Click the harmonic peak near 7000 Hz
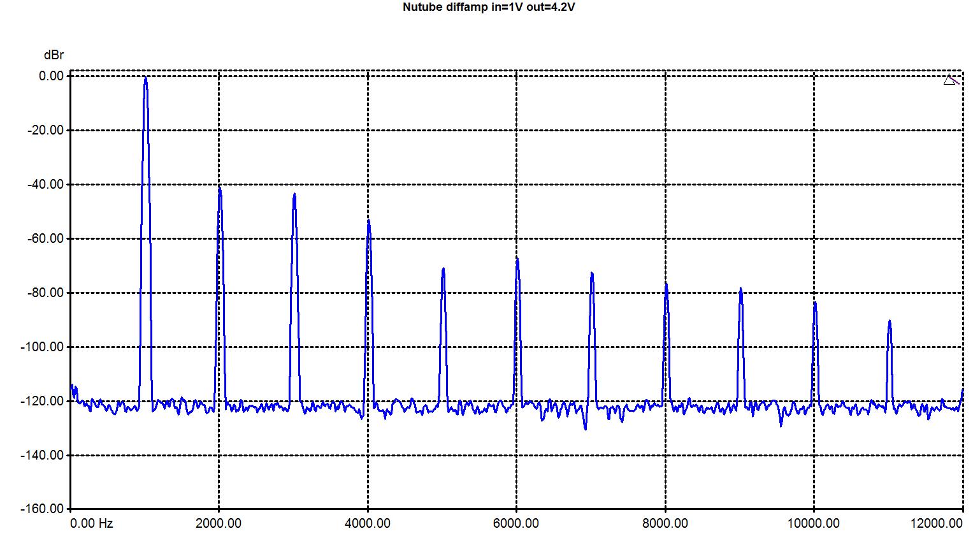 tap(592, 275)
